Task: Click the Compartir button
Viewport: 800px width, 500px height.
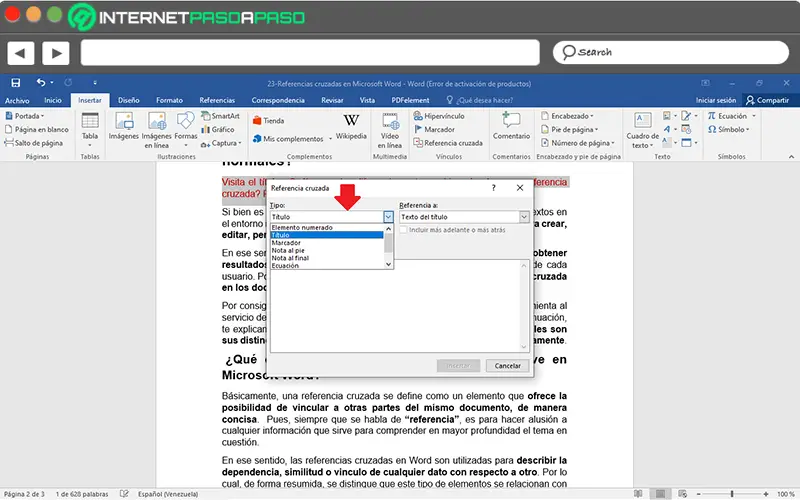Action: [x=767, y=101]
